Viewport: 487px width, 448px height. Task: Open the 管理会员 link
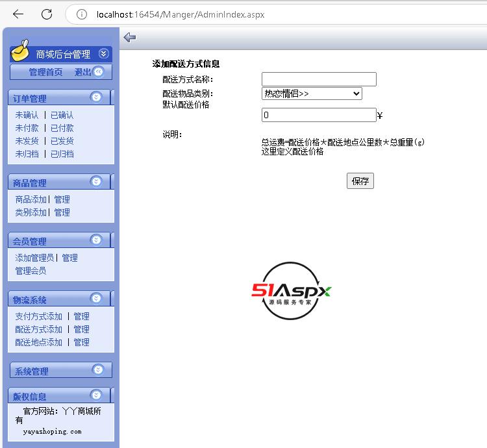coord(31,271)
